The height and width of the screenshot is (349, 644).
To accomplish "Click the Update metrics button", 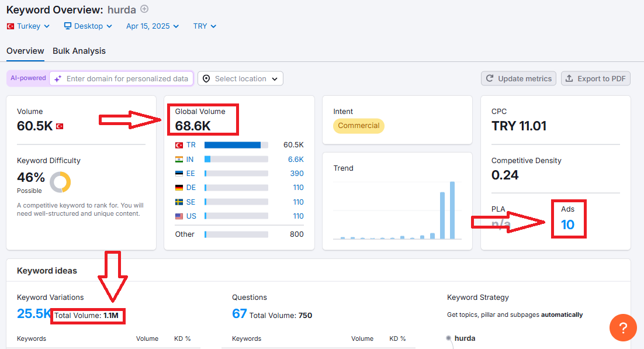I will coord(518,78).
